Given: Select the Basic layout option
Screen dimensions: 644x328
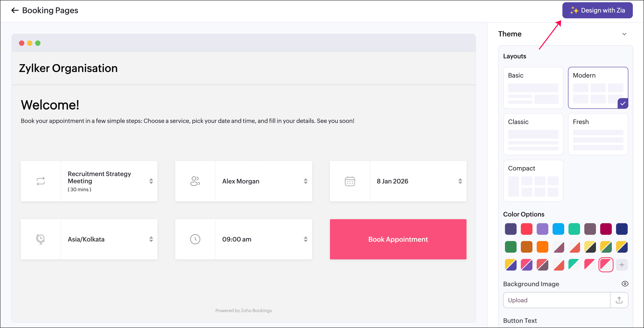Looking at the screenshot, I should [533, 88].
